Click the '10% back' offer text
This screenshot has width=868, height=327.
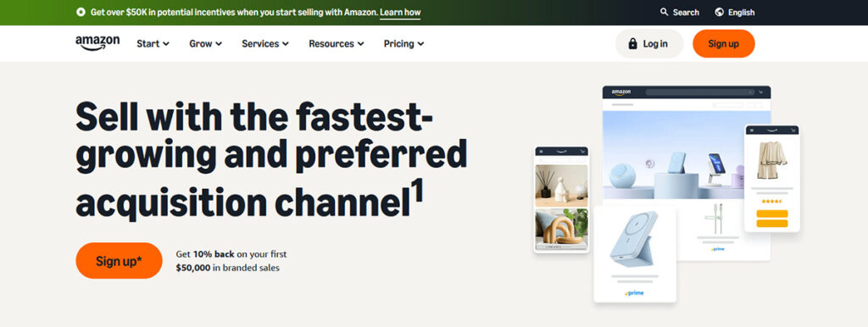[213, 254]
